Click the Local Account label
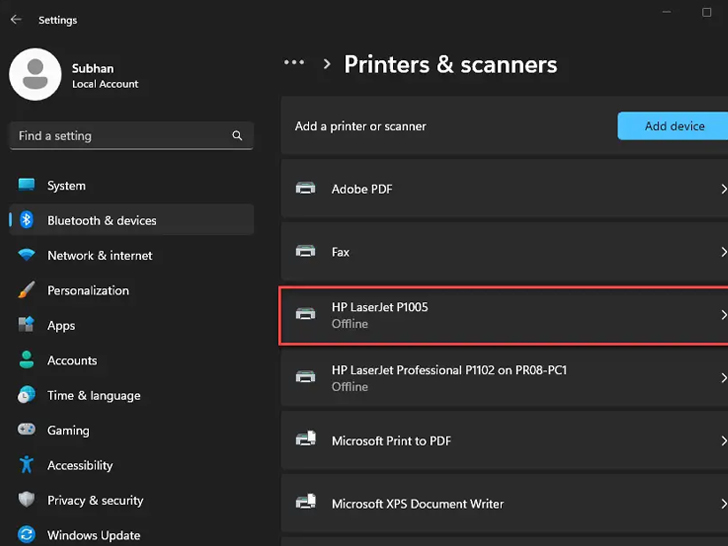This screenshot has height=546, width=728. tap(105, 84)
